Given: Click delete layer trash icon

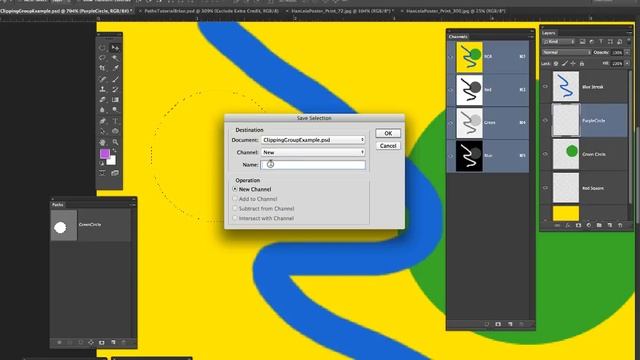Looking at the screenshot, I should [620, 225].
